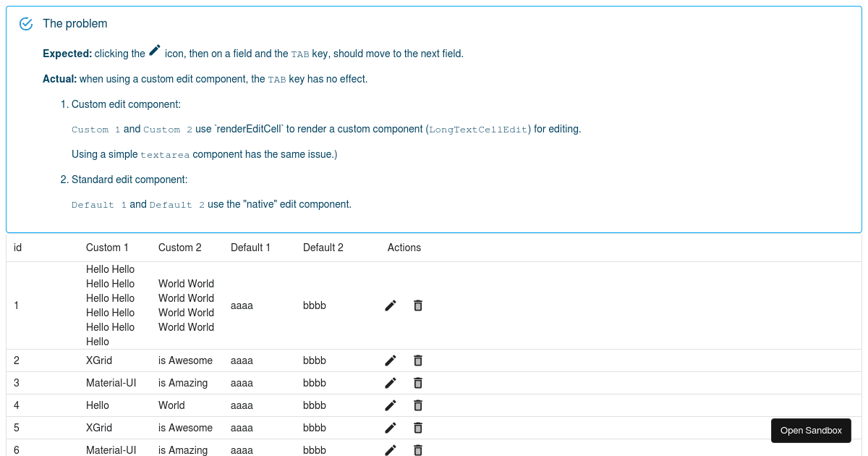The width and height of the screenshot is (868, 456).
Task: Edit row 6 using the pencil icon
Action: tap(391, 449)
